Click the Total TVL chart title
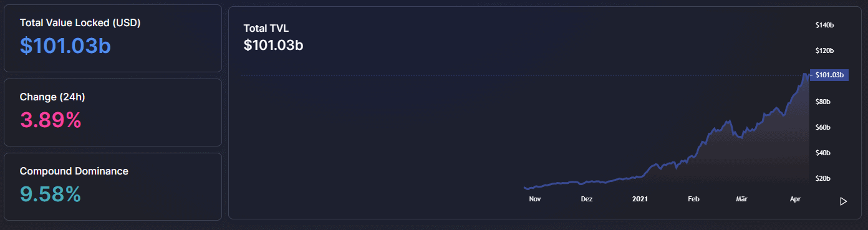868x230 pixels. [266, 28]
